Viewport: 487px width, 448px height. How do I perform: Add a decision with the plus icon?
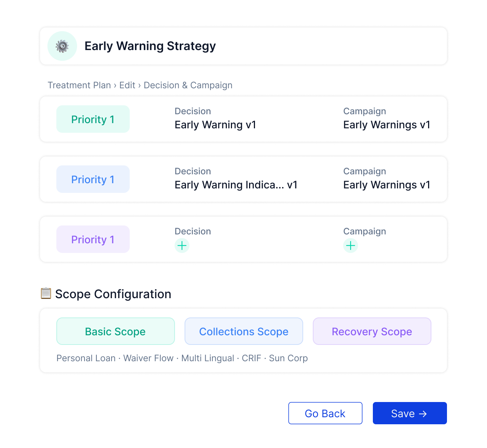pos(182,246)
